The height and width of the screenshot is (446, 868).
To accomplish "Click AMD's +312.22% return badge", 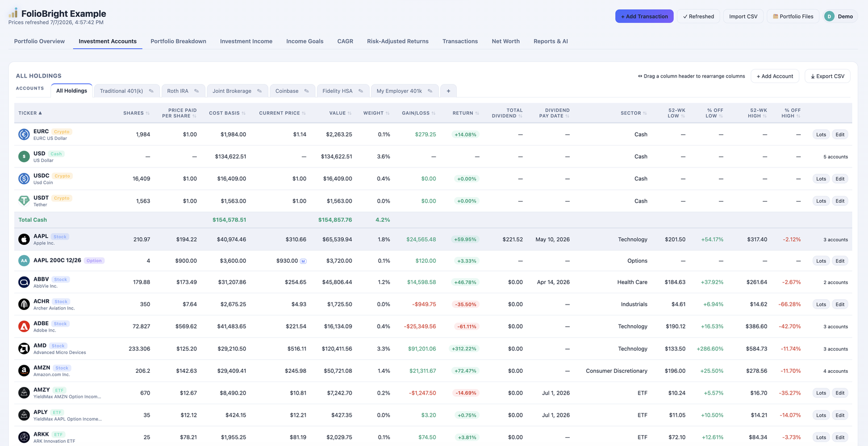I will tap(464, 349).
